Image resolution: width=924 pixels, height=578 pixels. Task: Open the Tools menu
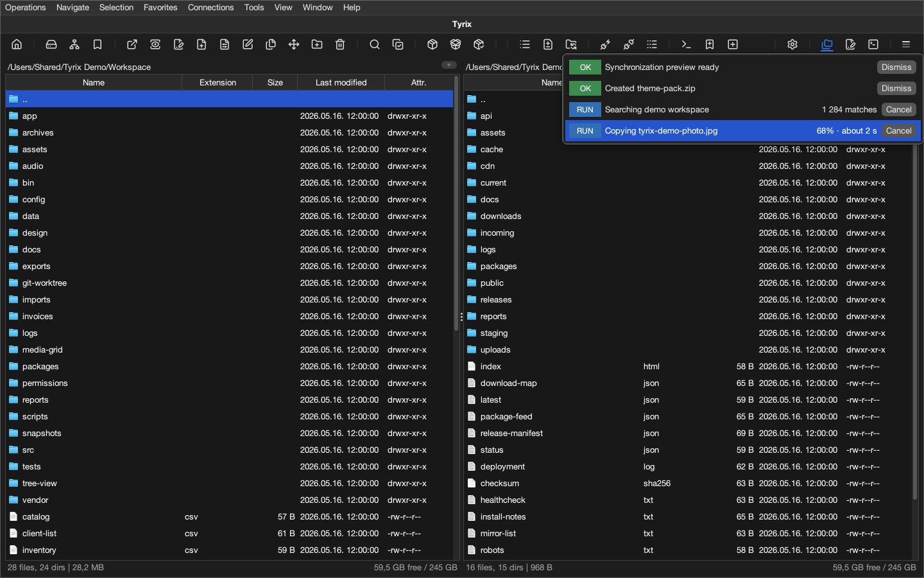[254, 8]
